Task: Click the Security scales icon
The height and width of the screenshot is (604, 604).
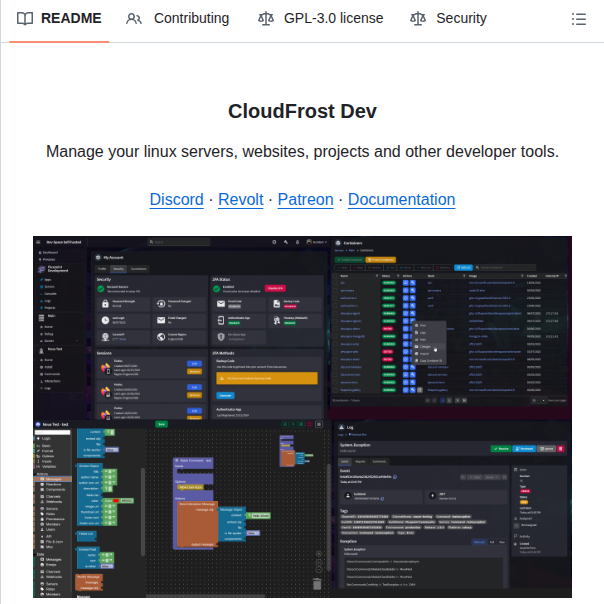Action: pyautogui.click(x=418, y=18)
